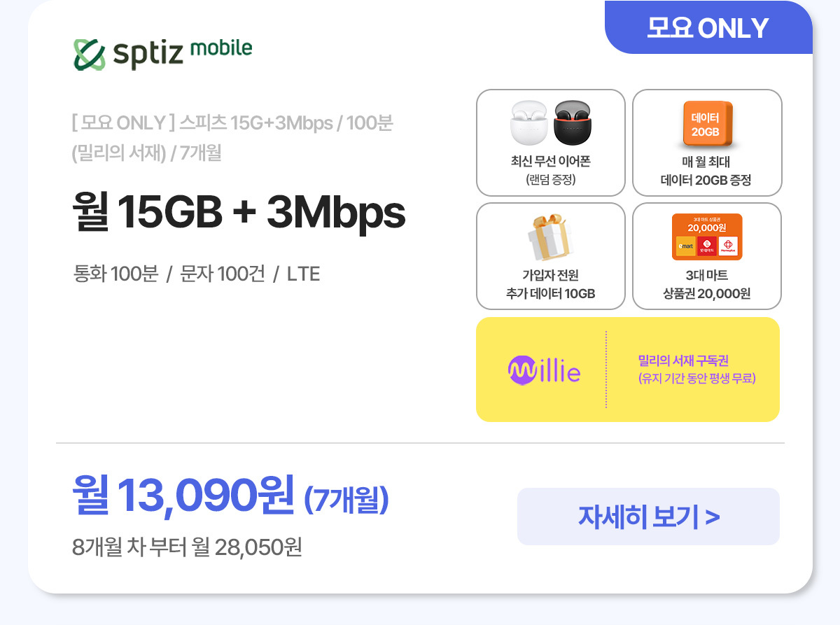Click the wireless earphones icon
Screen dimensions: 840x625
point(551,122)
